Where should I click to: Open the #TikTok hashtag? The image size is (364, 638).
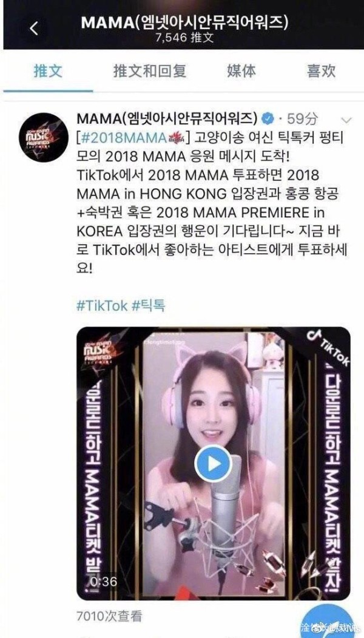click(102, 305)
